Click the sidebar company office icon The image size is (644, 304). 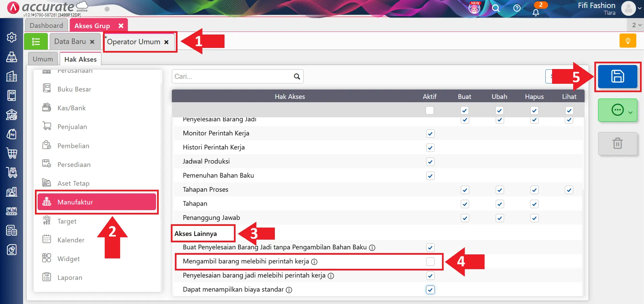pos(12,76)
